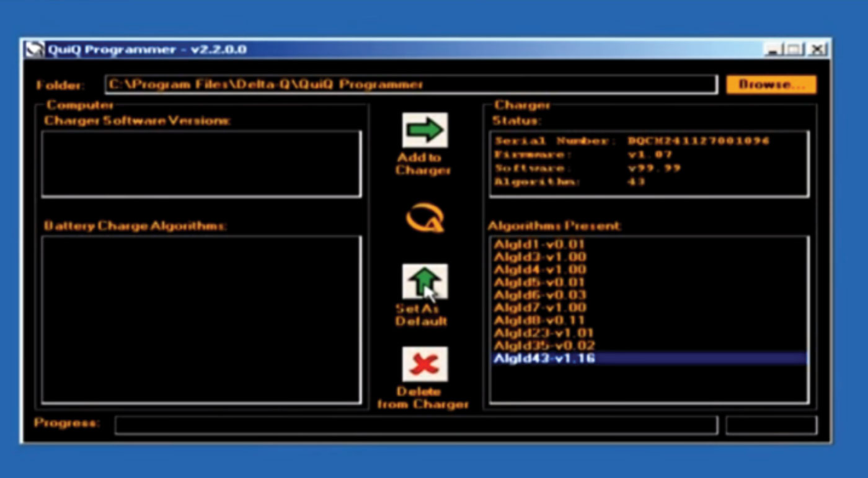
Task: Open the Browse folder dialog
Action: point(771,85)
